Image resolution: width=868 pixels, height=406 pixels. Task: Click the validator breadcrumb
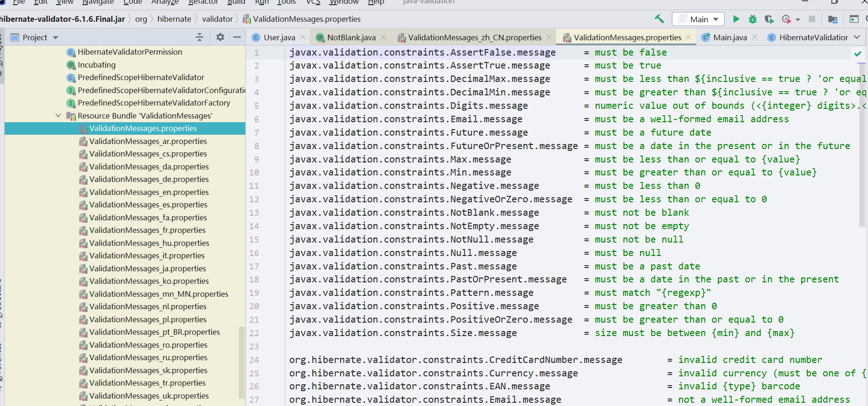(217, 19)
